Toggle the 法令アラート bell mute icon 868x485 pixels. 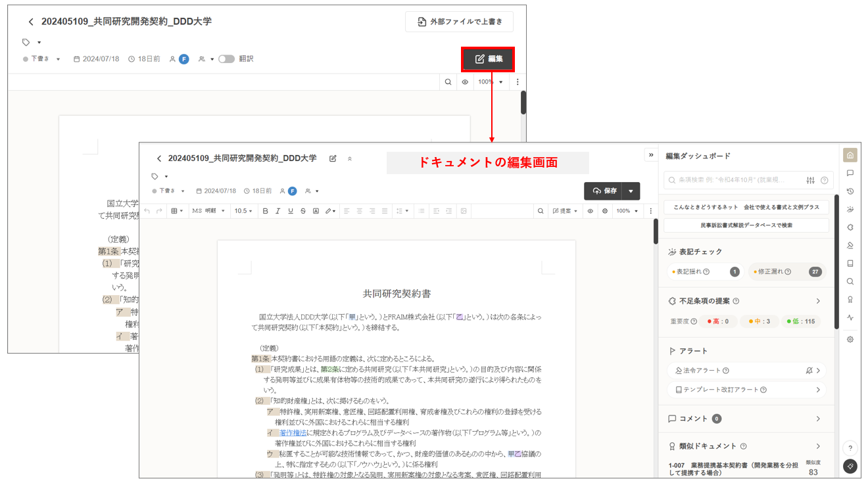point(809,371)
